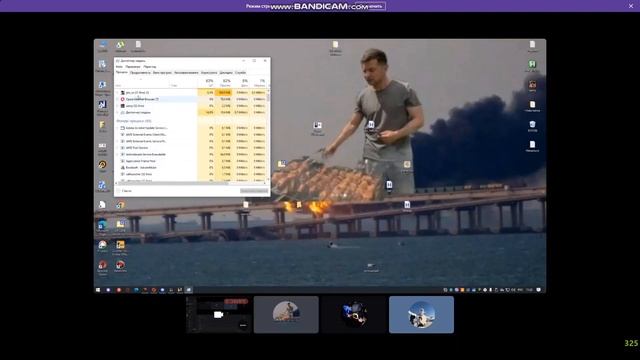Click the Windows Start button on shared taskbar
Image resolution: width=640 pixels, height=360 pixels.
(98, 290)
